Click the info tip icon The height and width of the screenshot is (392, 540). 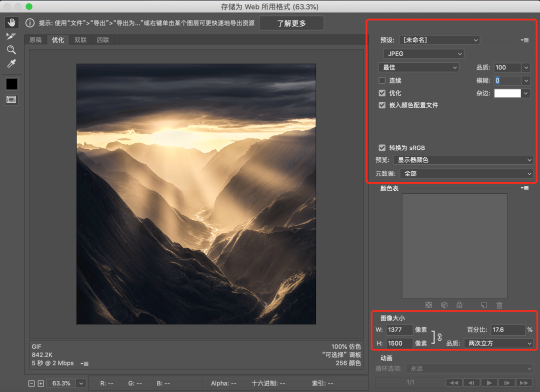click(30, 23)
